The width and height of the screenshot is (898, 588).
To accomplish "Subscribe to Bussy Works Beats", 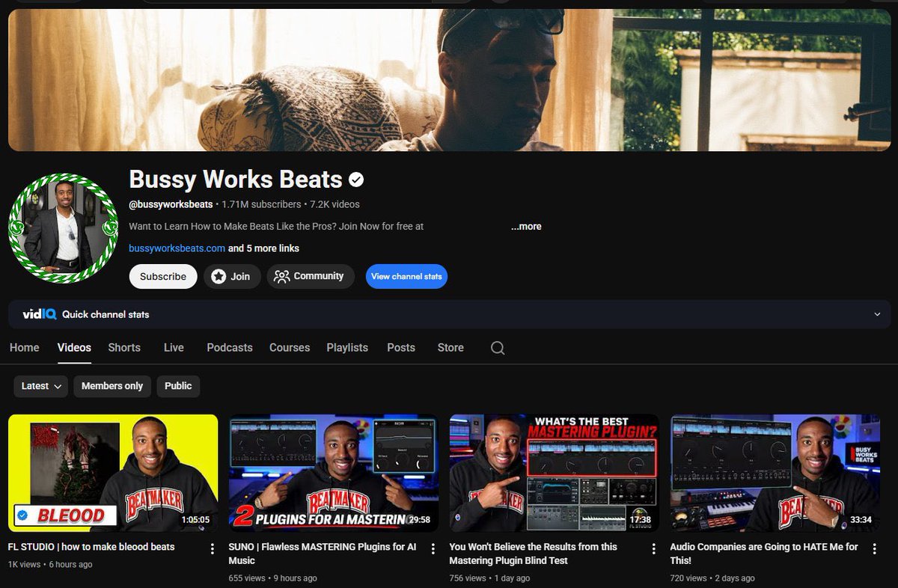I will pos(163,276).
